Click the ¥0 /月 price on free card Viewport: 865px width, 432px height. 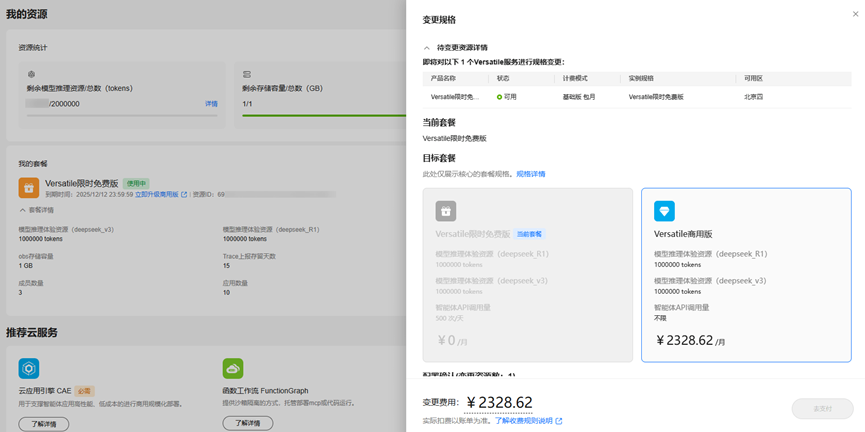click(x=452, y=340)
